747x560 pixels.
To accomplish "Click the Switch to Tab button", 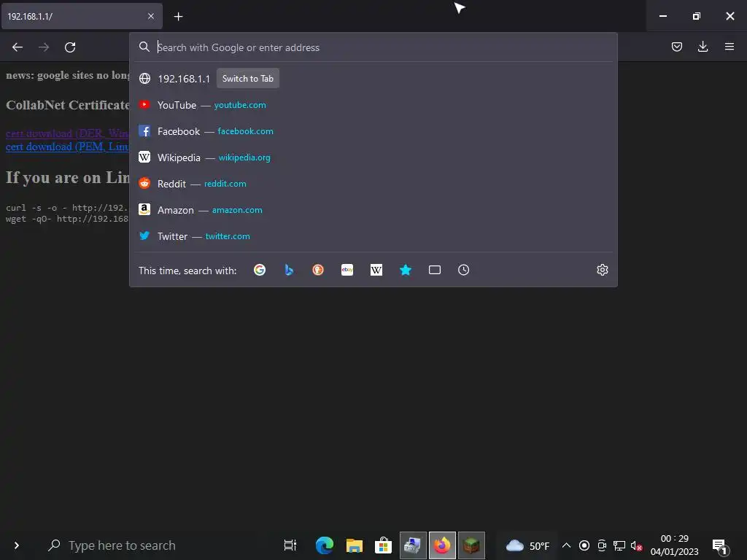I will [x=248, y=79].
